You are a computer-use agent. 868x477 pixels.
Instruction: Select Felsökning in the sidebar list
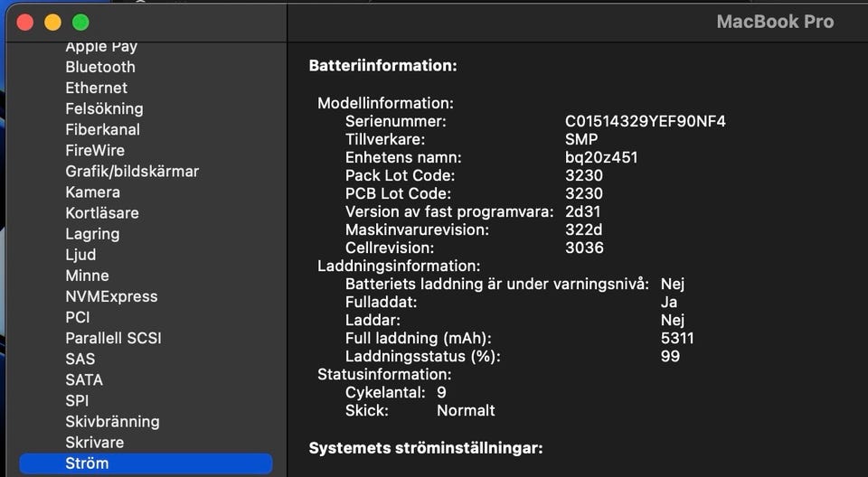tap(104, 109)
